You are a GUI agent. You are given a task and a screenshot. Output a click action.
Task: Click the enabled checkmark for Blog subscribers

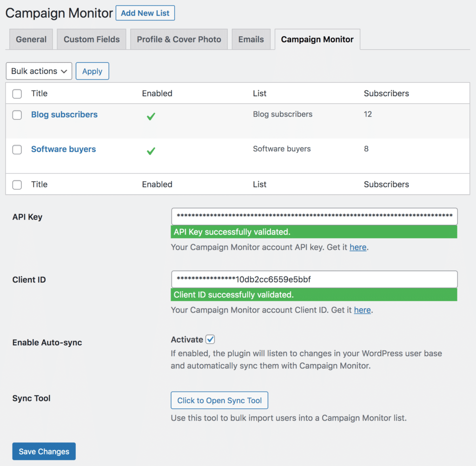[151, 116]
